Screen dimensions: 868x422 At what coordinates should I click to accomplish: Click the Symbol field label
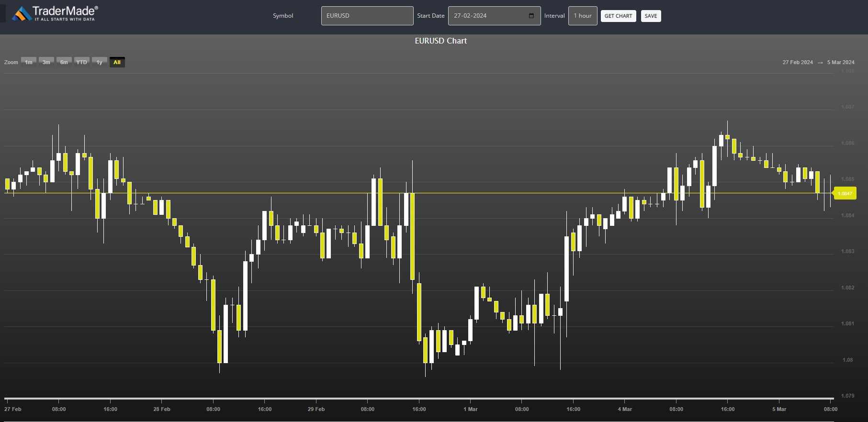pyautogui.click(x=283, y=16)
